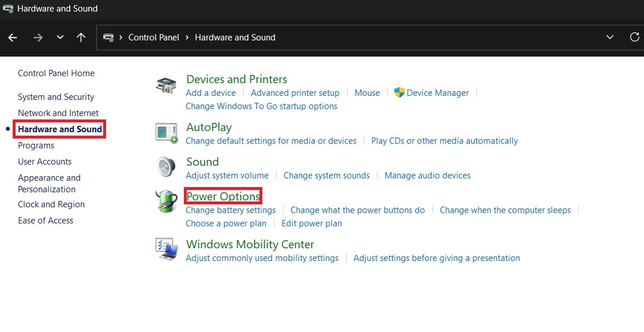
Task: Click Choose a power plan
Action: (x=226, y=223)
